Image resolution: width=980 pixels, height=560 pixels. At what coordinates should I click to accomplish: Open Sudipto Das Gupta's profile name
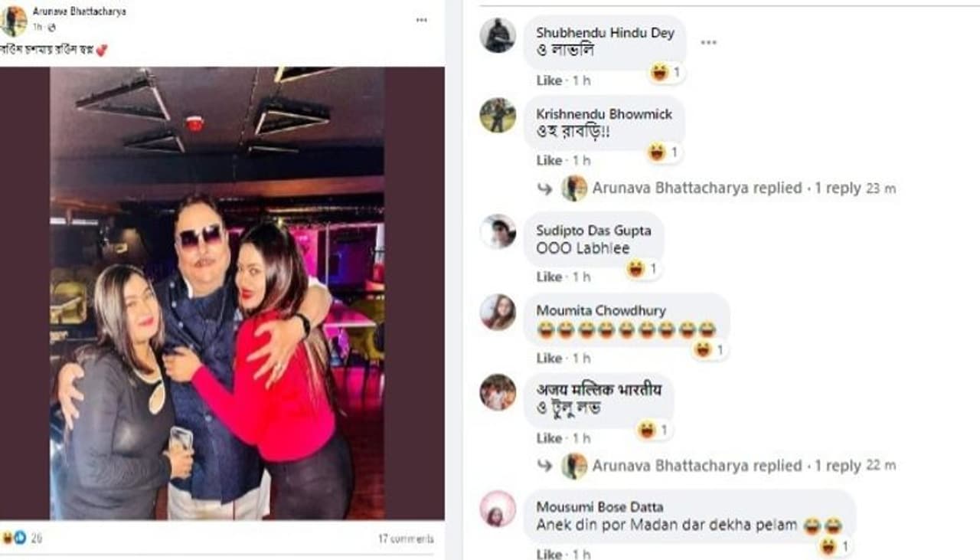point(594,230)
